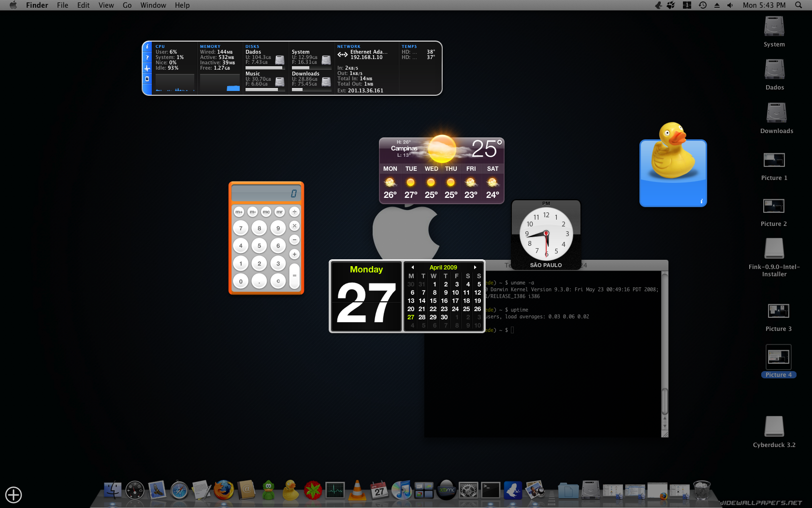Click volume icon in menu bar
The width and height of the screenshot is (812, 508).
coord(730,5)
